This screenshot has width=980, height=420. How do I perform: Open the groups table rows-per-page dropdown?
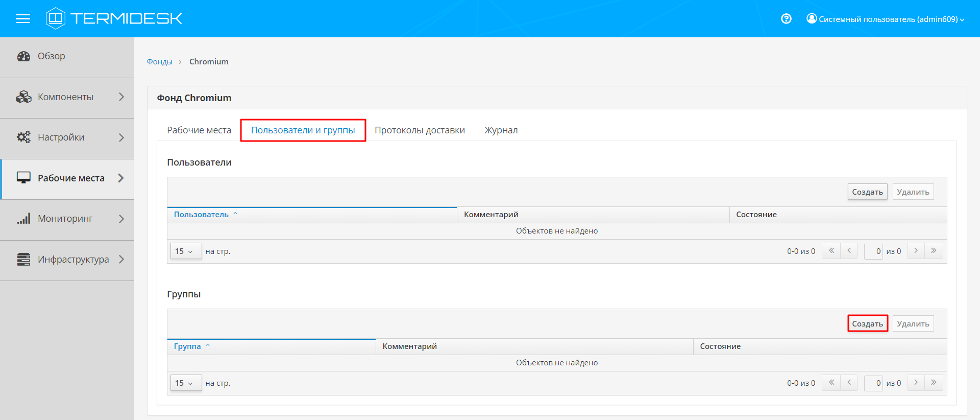(x=185, y=383)
